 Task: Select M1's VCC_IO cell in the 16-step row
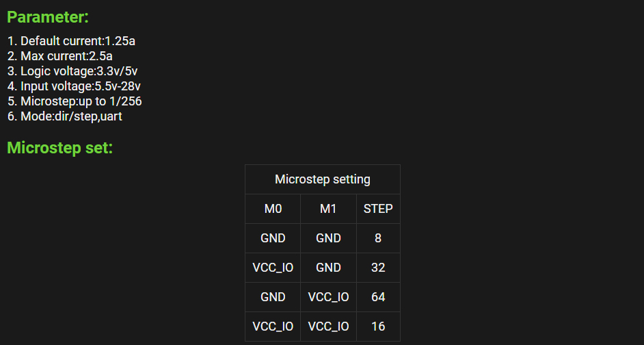point(328,327)
